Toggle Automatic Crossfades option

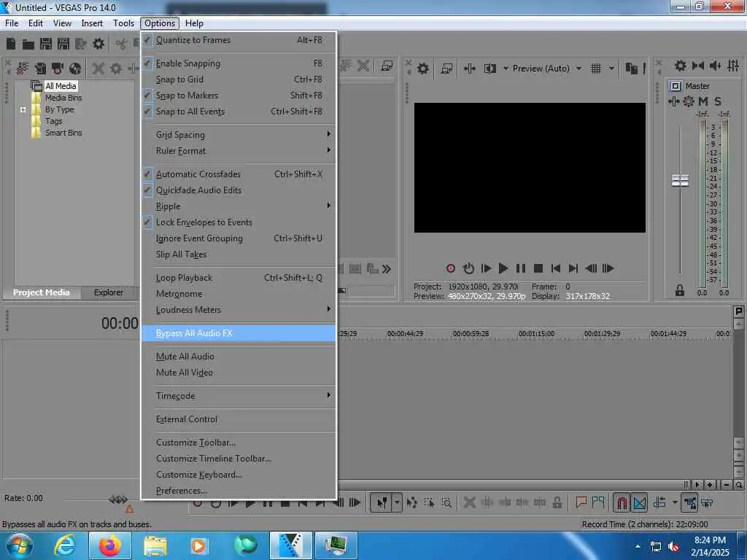239,174
